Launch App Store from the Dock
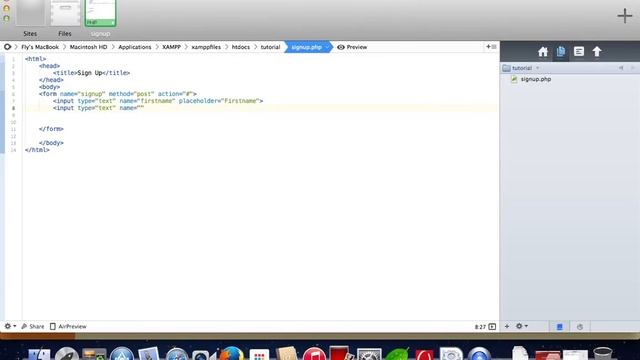Image resolution: width=640 pixels, height=360 pixels. coord(122,354)
